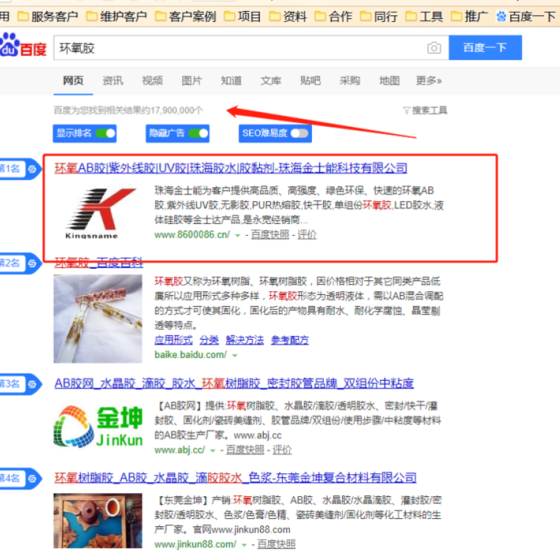Screen dimensions: 560x560
Task: Click the www.jinkun88.com/ green URL
Action: 195,544
